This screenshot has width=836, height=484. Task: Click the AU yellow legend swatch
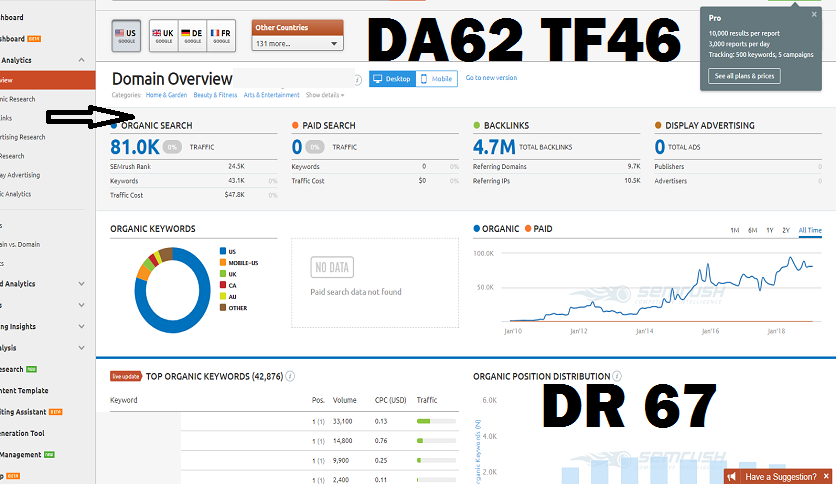pos(223,296)
